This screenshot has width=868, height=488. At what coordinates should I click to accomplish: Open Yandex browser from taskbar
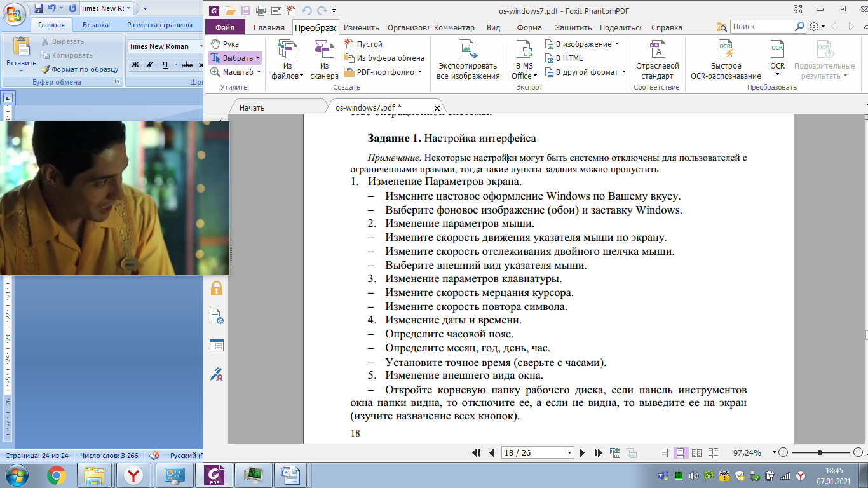coord(133,475)
